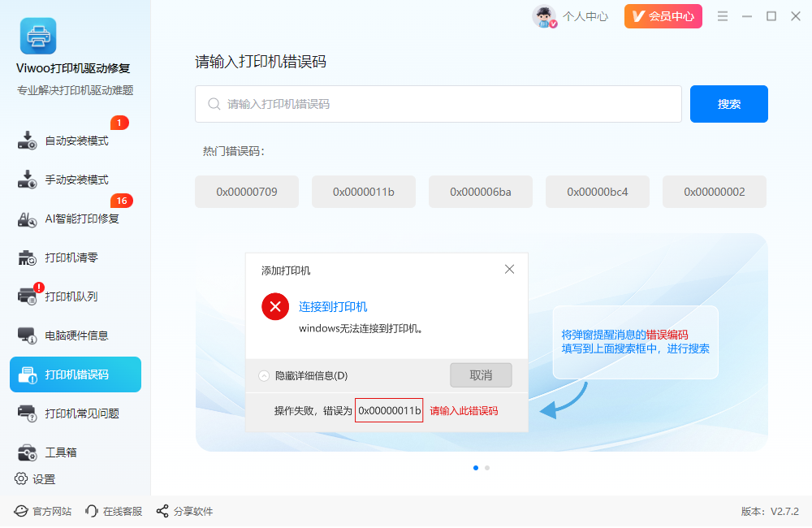Open 自动安装模式 from the sidebar
Viewport: 812px width, 528px height.
(x=75, y=141)
